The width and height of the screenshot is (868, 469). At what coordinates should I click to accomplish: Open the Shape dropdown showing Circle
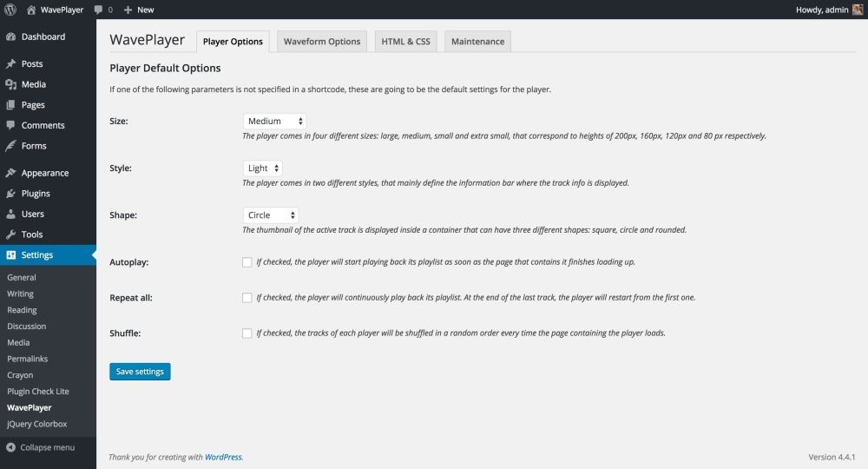click(x=271, y=215)
